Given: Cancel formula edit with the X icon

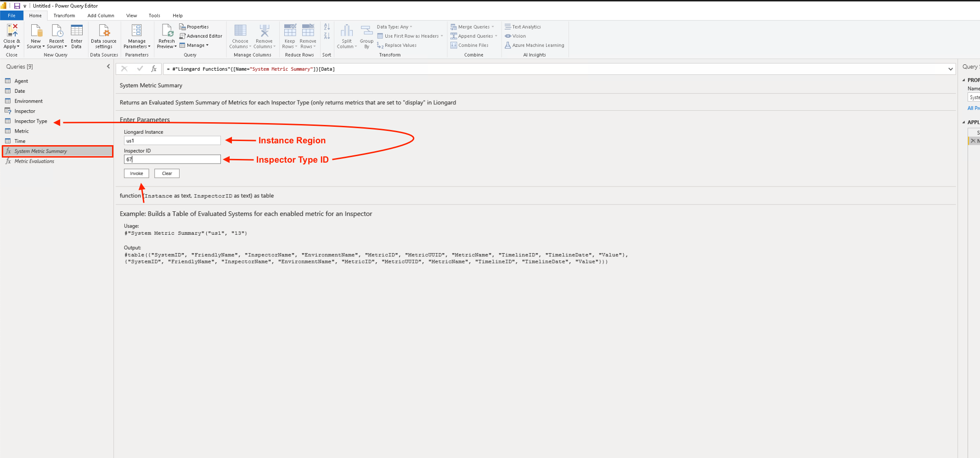Looking at the screenshot, I should pyautogui.click(x=124, y=68).
